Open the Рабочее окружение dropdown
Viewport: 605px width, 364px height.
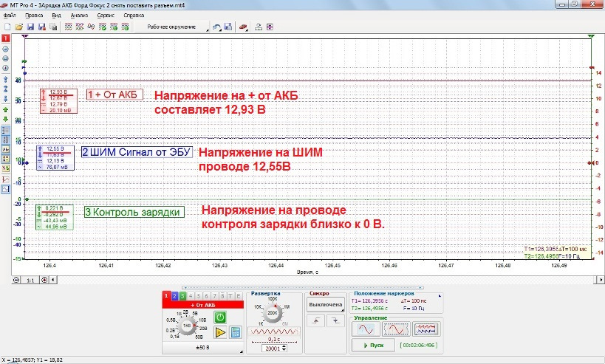pos(171,27)
